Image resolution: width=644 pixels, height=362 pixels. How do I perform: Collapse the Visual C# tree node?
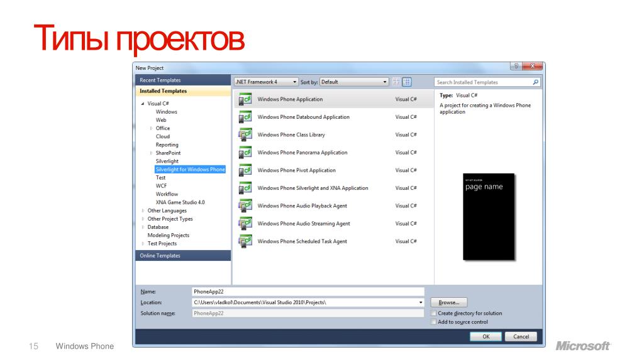(x=143, y=104)
